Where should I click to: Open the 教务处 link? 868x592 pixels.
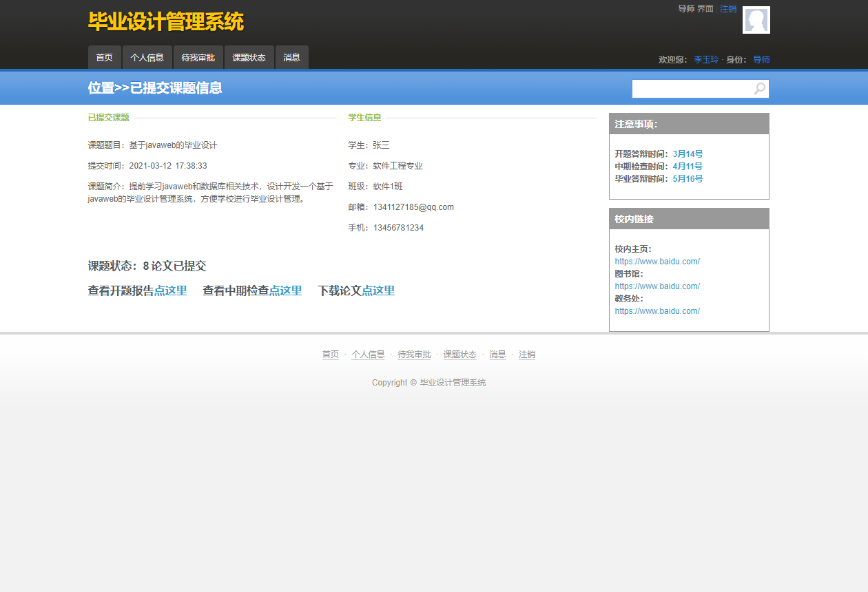click(x=657, y=310)
